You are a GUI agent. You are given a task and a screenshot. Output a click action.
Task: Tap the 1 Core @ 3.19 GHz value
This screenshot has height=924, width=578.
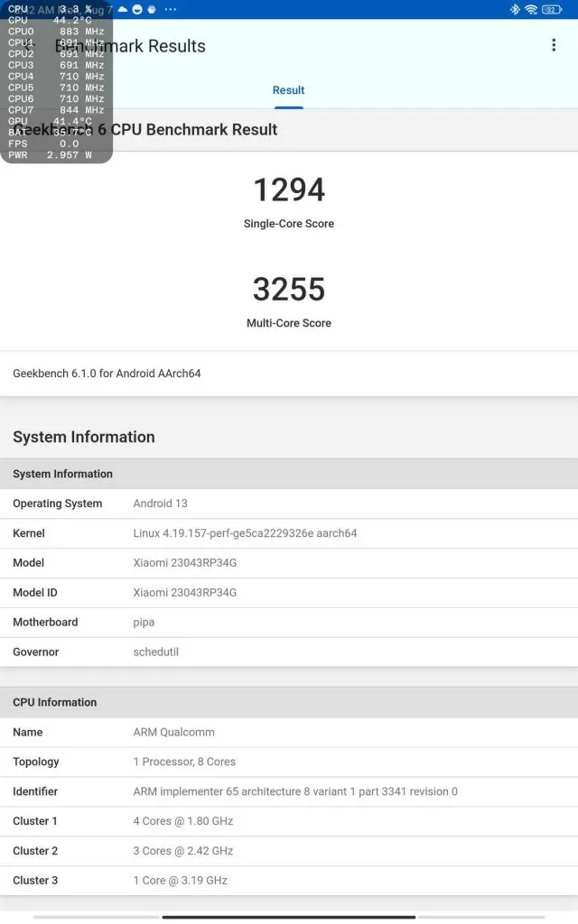point(181,881)
